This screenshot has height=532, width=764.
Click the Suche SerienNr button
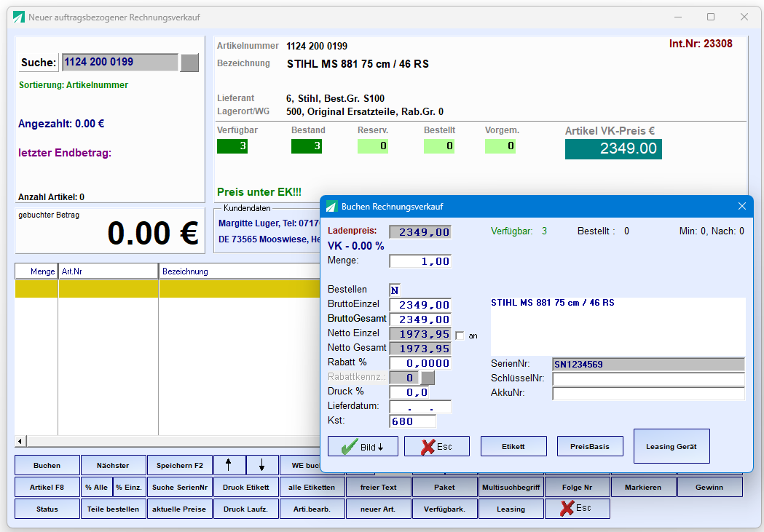tap(180, 487)
